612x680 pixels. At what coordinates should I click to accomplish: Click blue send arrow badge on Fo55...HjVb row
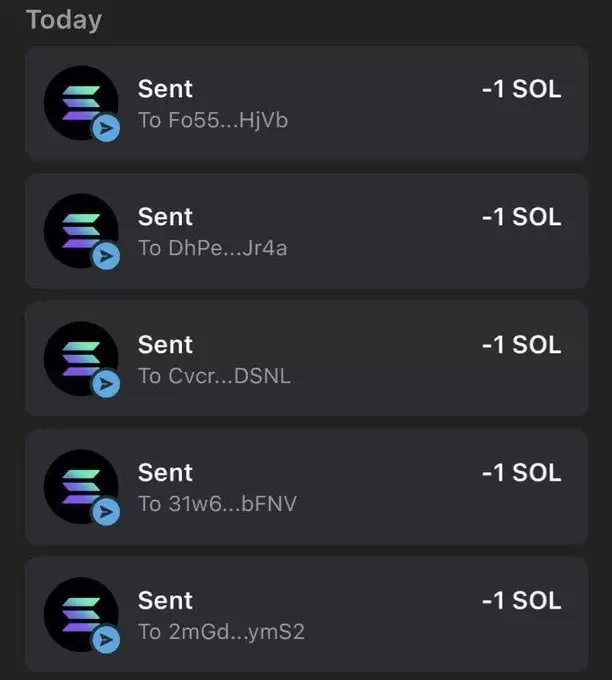click(105, 128)
